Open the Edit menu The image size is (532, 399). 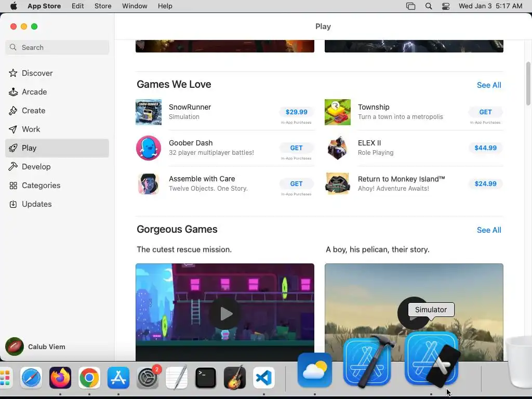pyautogui.click(x=78, y=6)
